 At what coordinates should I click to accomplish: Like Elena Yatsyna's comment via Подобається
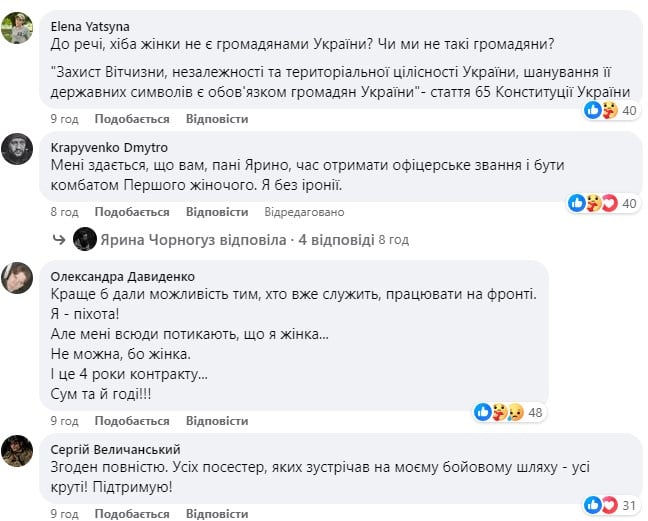tap(132, 119)
